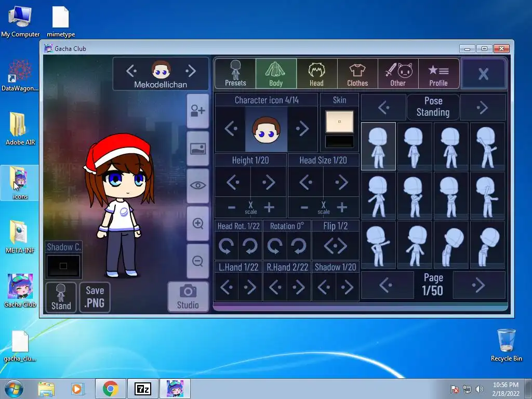Click the background image icon
This screenshot has width=532, height=399.
198,149
